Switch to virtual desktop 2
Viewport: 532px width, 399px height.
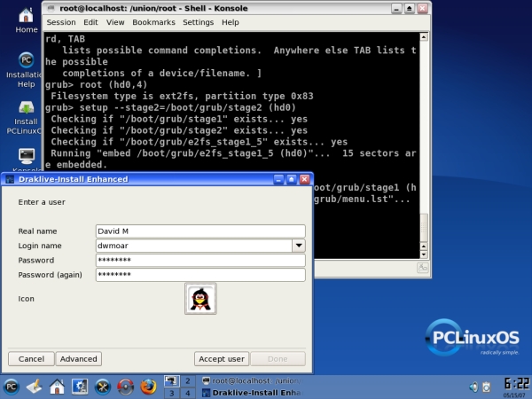coord(188,380)
